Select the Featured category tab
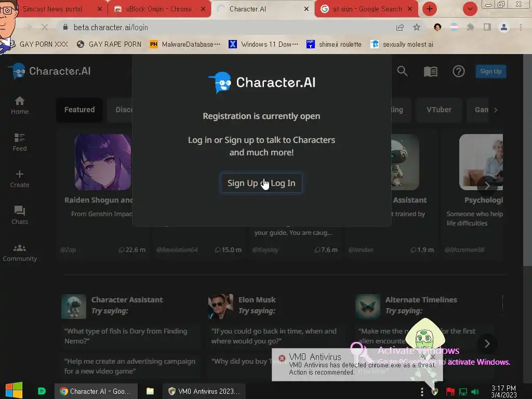The height and width of the screenshot is (399, 532). coord(79,110)
